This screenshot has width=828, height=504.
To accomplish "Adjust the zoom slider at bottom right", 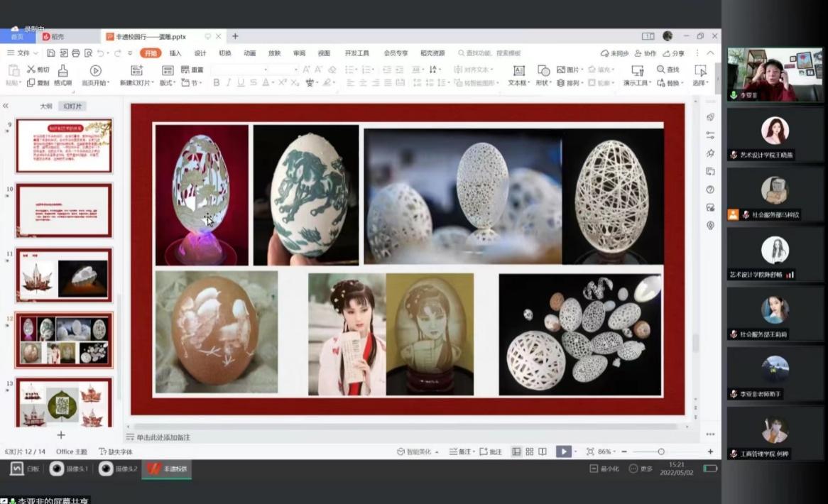I will tap(661, 451).
